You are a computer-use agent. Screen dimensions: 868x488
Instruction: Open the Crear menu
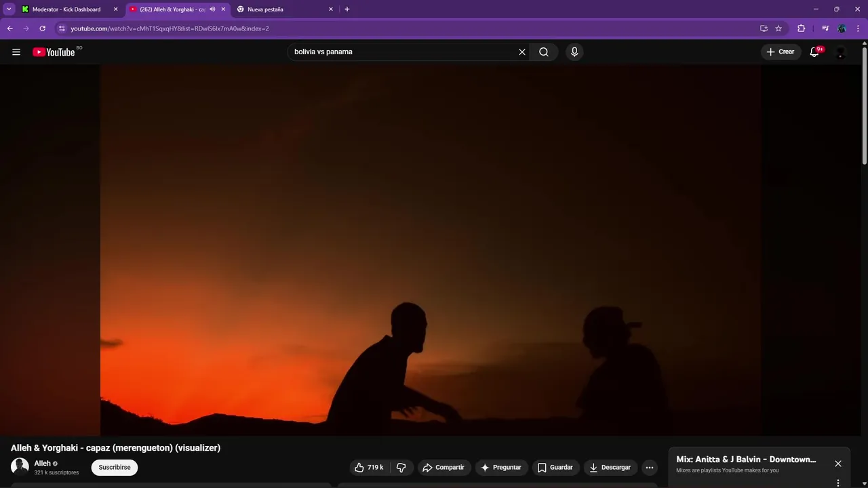(x=781, y=52)
